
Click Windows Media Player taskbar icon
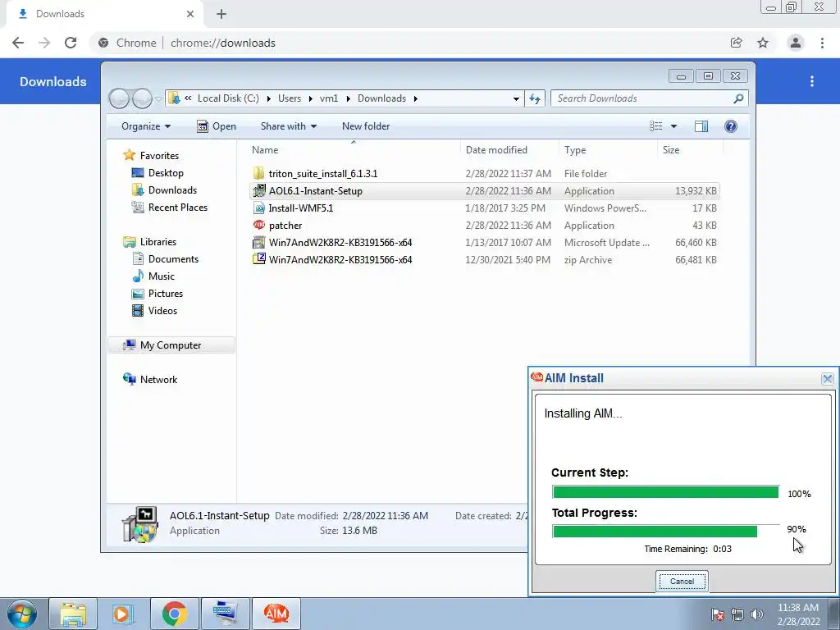click(x=121, y=614)
